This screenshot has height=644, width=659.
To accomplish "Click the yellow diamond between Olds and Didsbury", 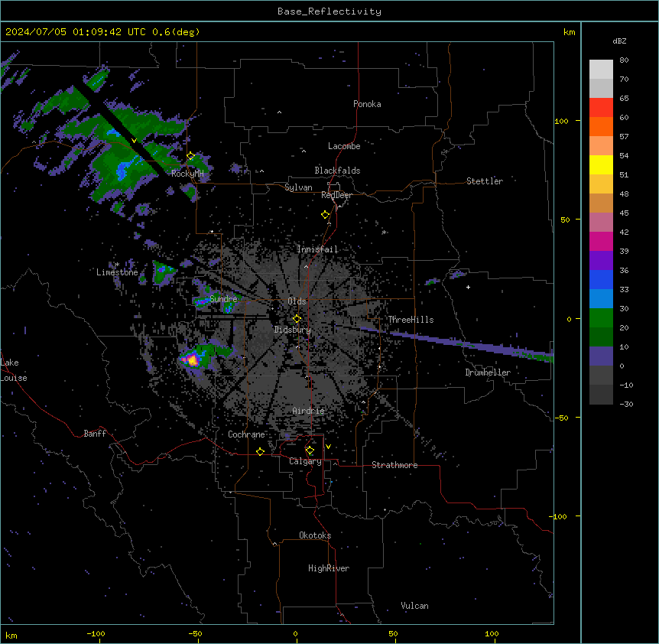I will 297,319.
